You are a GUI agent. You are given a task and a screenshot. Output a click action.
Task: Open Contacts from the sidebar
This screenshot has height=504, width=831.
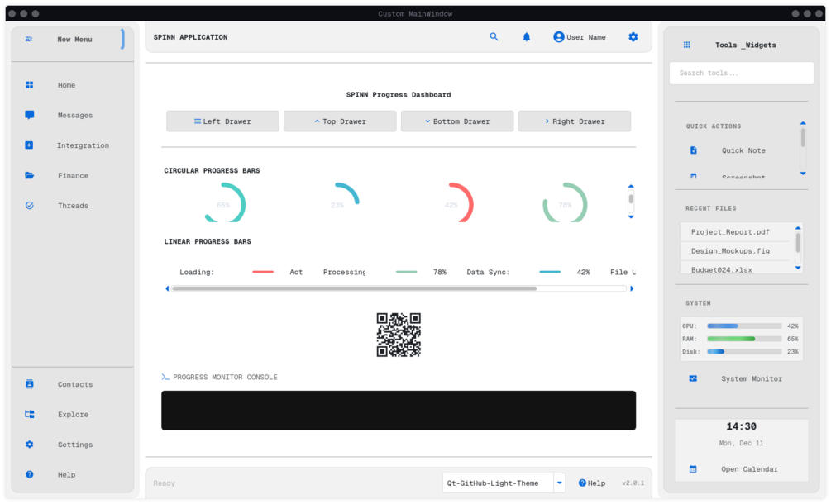(x=74, y=384)
